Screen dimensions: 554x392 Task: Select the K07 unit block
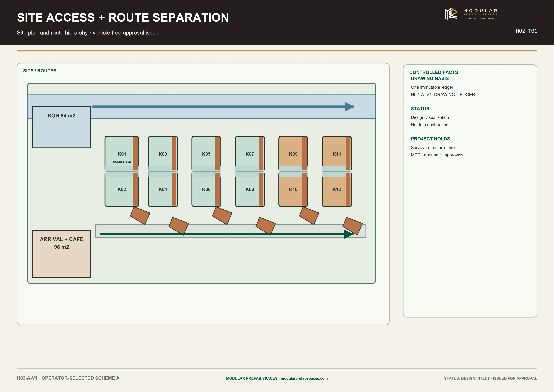[250, 153]
